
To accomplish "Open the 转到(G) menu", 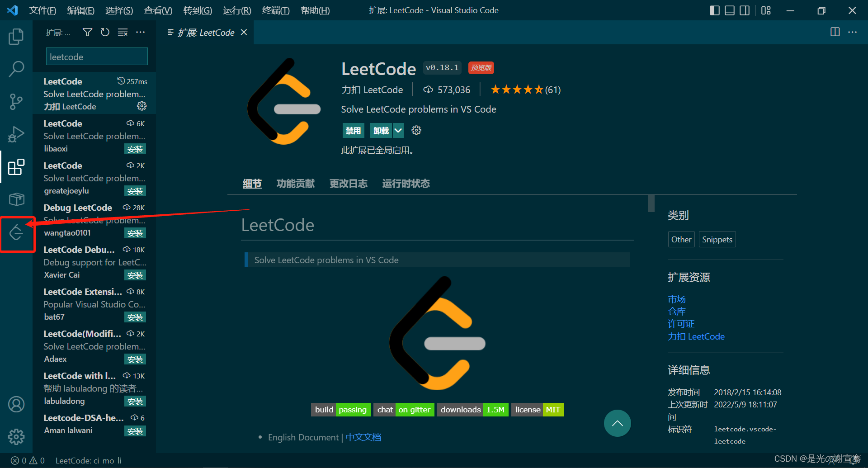I will tap(198, 10).
